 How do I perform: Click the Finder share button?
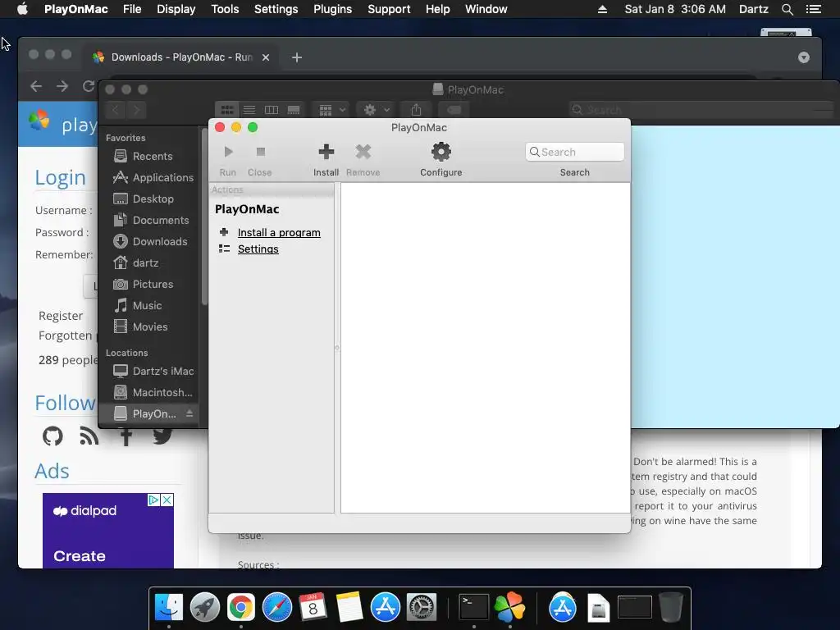416,110
